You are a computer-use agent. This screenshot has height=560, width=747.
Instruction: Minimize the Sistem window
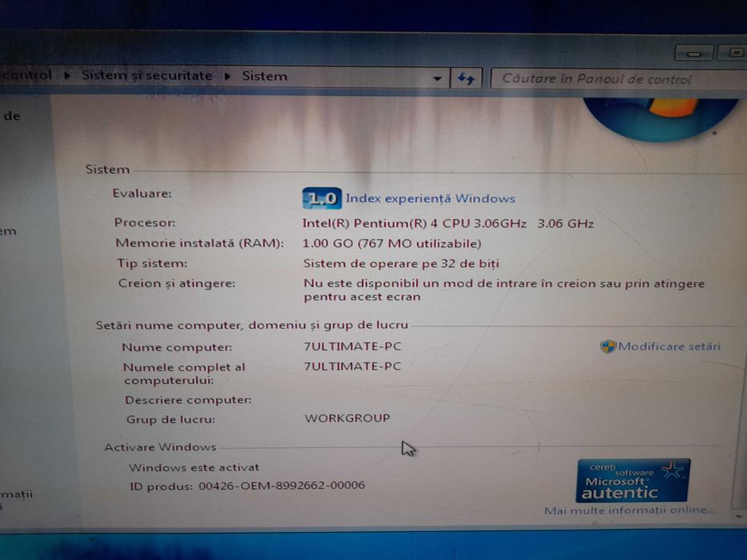click(x=693, y=54)
